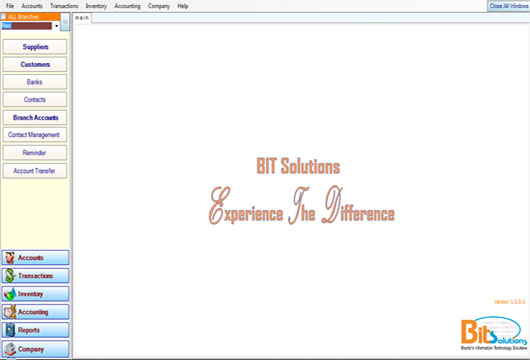Select the Accounts label in the bottom sidebar
The height and width of the screenshot is (360, 530).
click(30, 258)
